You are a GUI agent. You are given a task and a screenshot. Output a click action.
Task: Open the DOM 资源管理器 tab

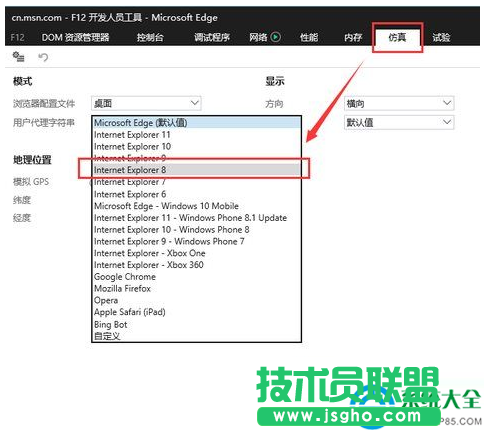pyautogui.click(x=75, y=37)
